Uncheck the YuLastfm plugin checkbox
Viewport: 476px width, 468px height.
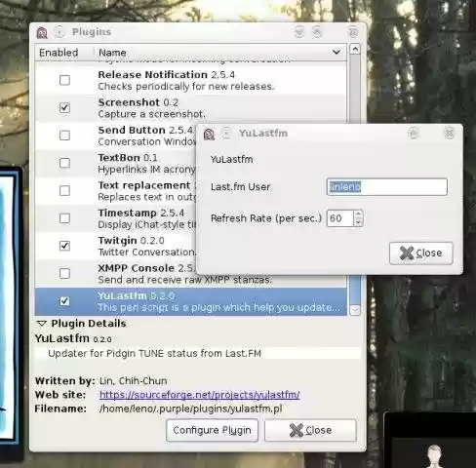click(64, 301)
